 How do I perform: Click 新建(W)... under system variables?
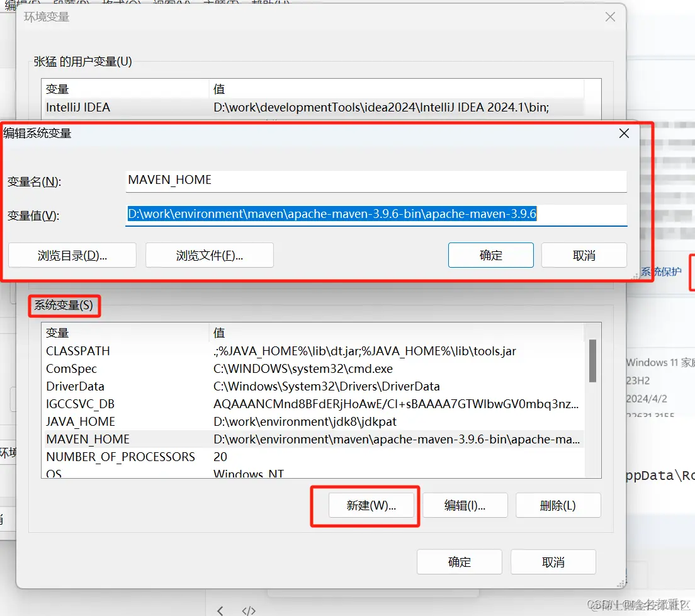click(371, 505)
